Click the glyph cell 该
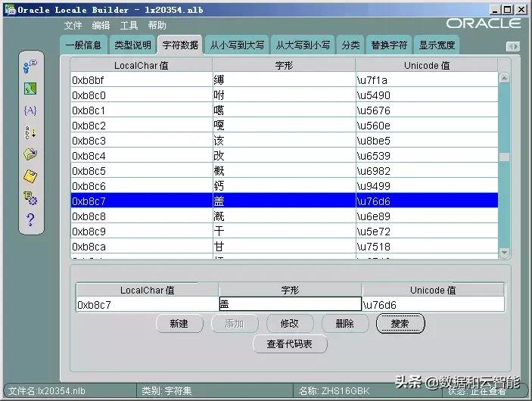Screen dimensions: 532x401 point(284,141)
